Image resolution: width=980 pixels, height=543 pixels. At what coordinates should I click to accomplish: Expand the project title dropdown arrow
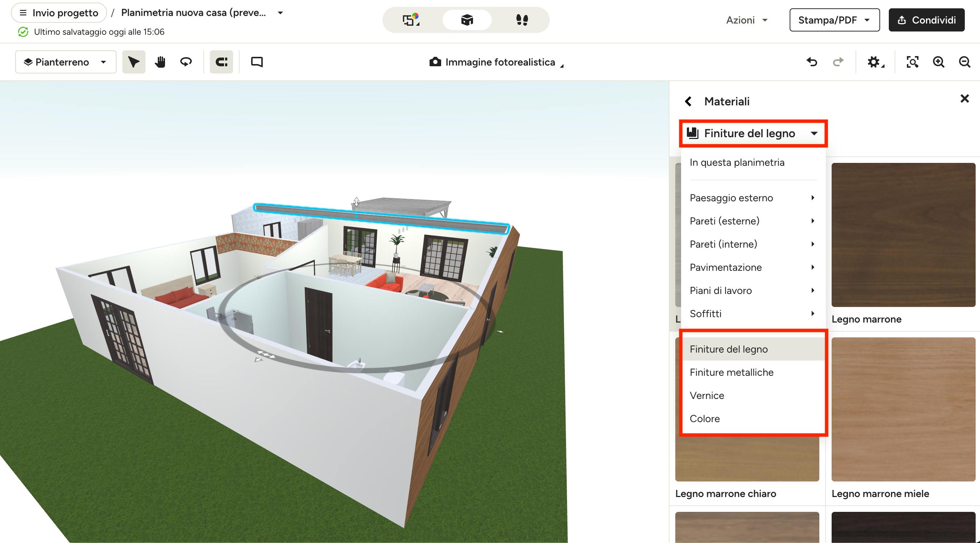[x=280, y=13]
